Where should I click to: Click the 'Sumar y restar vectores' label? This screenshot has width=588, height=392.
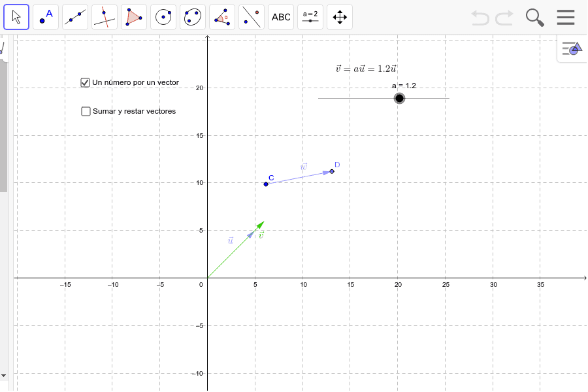(134, 112)
